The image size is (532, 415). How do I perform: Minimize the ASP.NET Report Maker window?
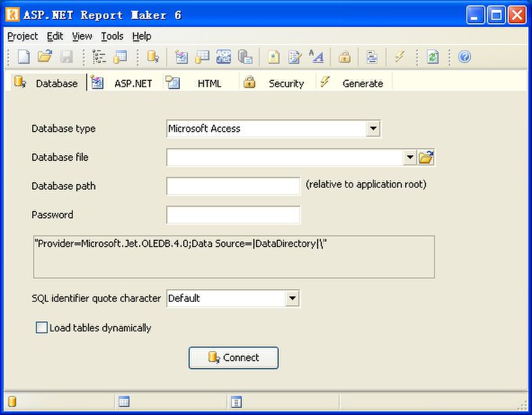(475, 15)
